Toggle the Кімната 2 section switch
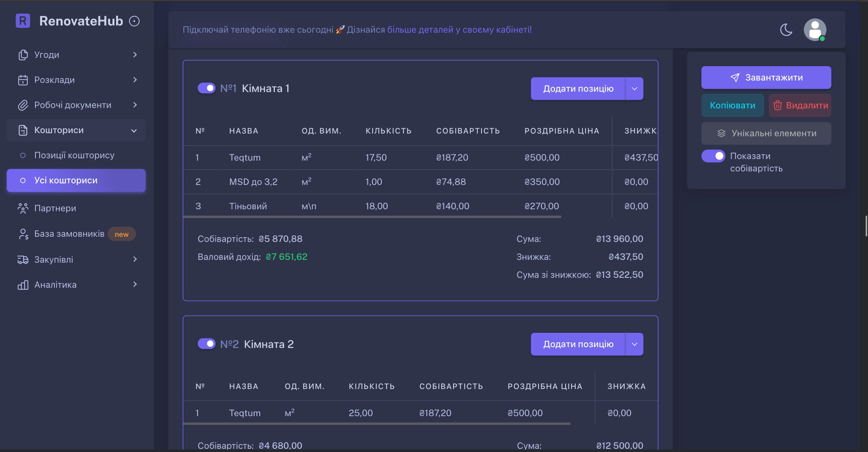The image size is (868, 452). (x=207, y=344)
